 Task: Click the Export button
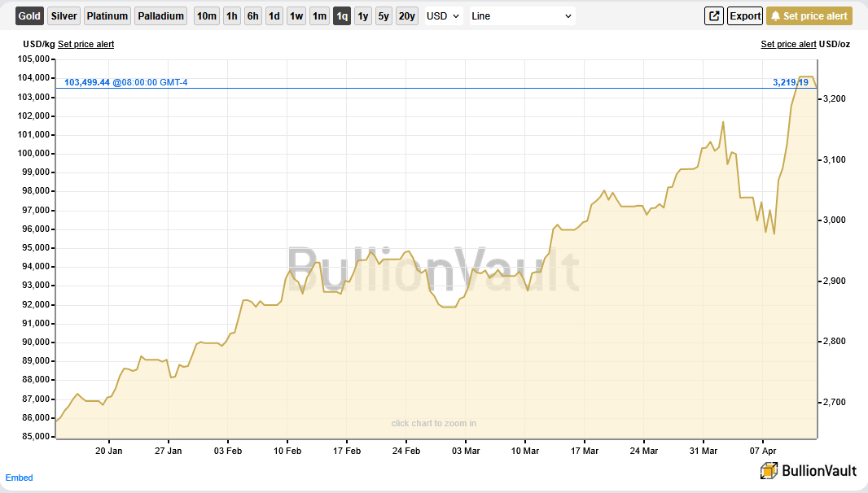pyautogui.click(x=745, y=16)
